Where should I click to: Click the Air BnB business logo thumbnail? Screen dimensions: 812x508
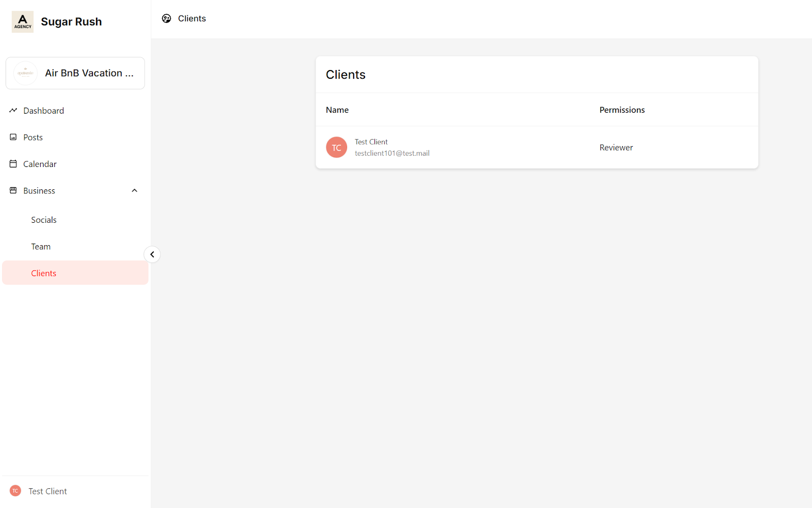click(25, 73)
